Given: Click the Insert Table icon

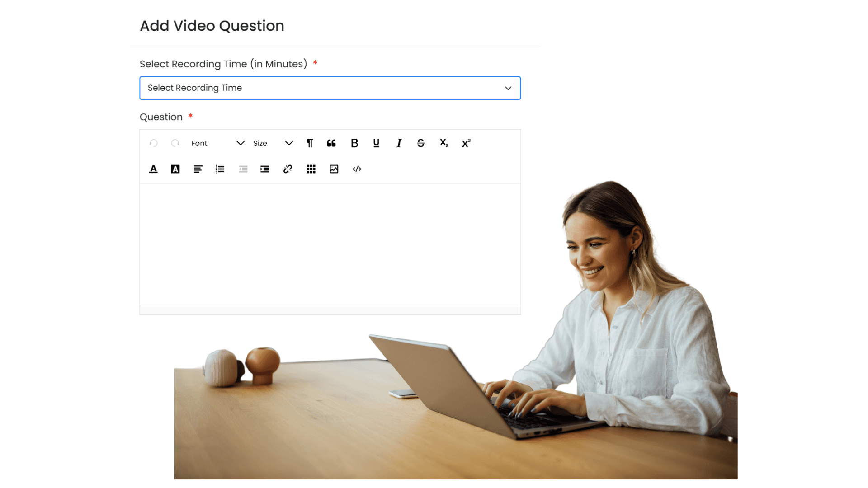Looking at the screenshot, I should click(x=311, y=169).
